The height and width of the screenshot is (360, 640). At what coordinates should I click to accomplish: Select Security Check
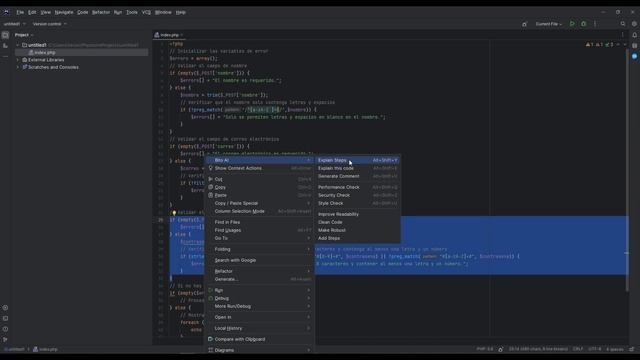358,196
